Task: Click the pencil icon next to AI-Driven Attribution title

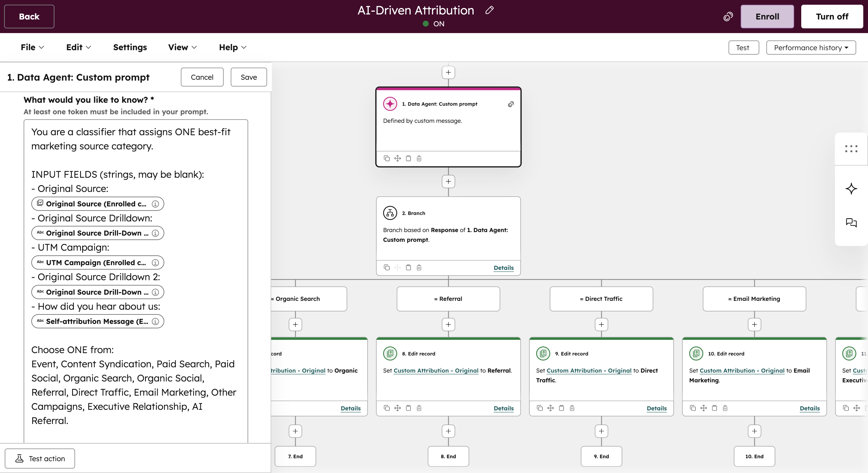Action: click(x=489, y=10)
